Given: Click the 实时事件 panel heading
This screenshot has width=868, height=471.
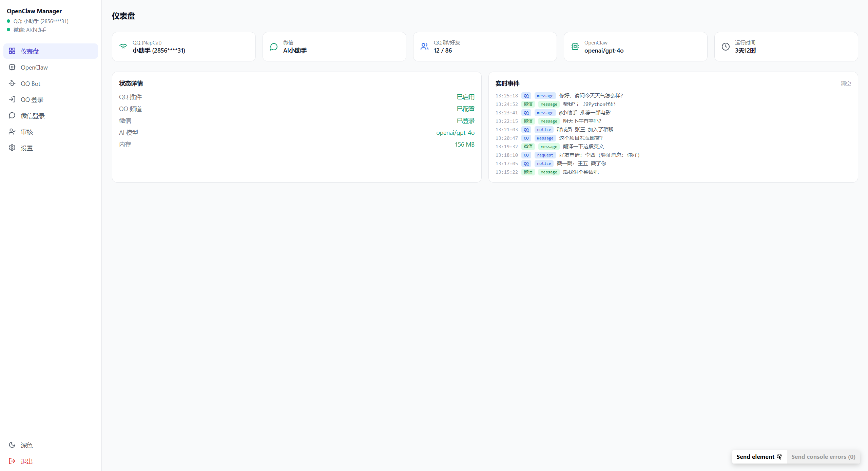Looking at the screenshot, I should tap(507, 83).
